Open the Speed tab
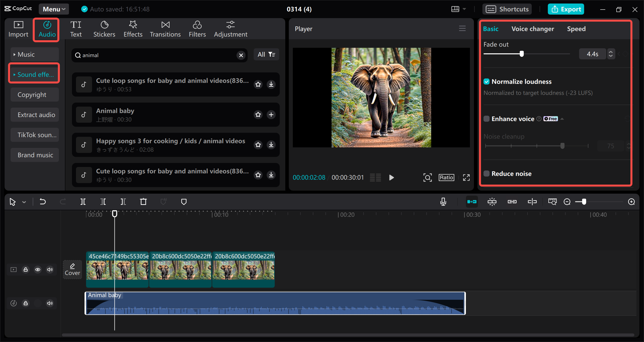Image resolution: width=644 pixels, height=342 pixels. (x=576, y=29)
